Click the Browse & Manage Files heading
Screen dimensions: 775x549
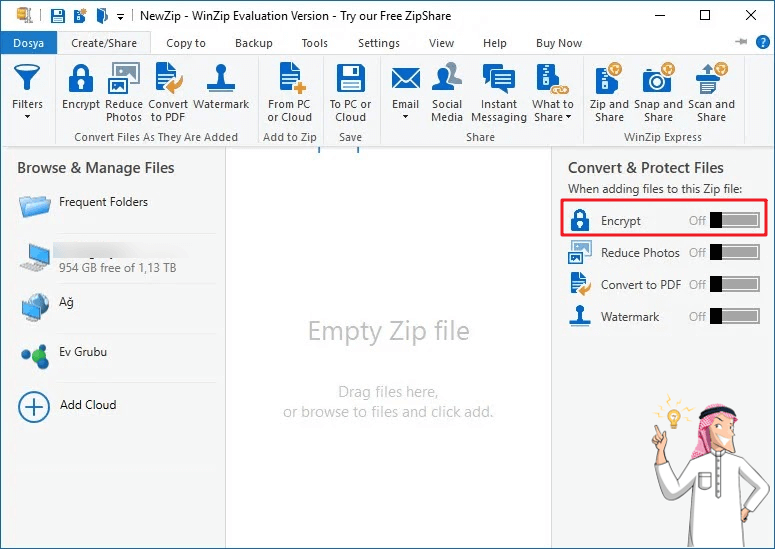pyautogui.click(x=96, y=168)
